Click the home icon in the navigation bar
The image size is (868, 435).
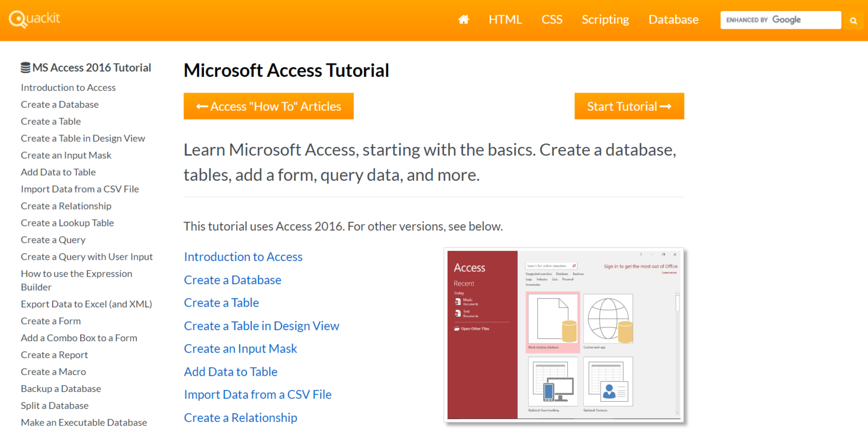coord(463,19)
